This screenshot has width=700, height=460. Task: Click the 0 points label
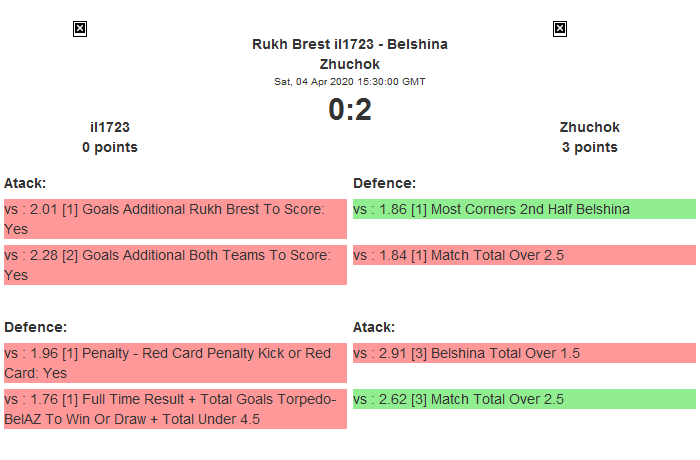pyautogui.click(x=110, y=147)
